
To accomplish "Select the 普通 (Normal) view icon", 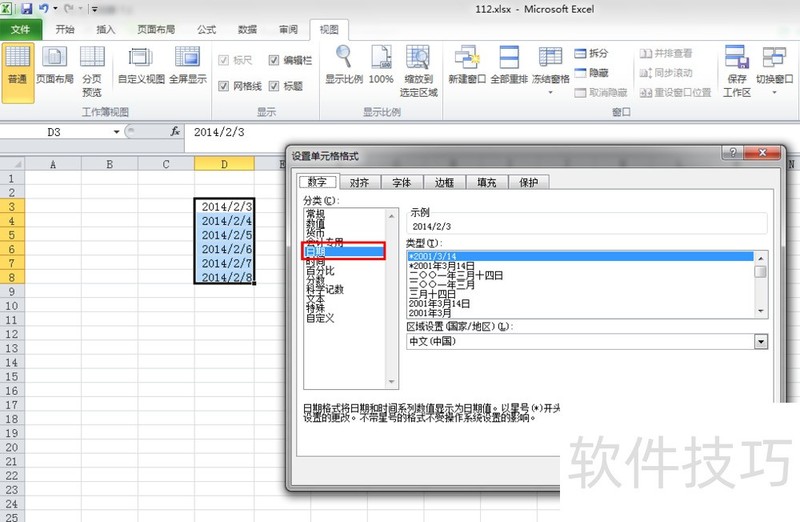I will [x=17, y=73].
